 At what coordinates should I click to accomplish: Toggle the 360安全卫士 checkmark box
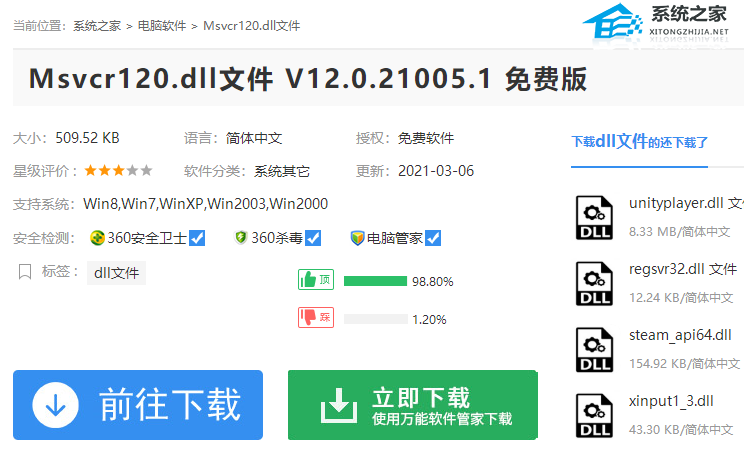tap(197, 238)
